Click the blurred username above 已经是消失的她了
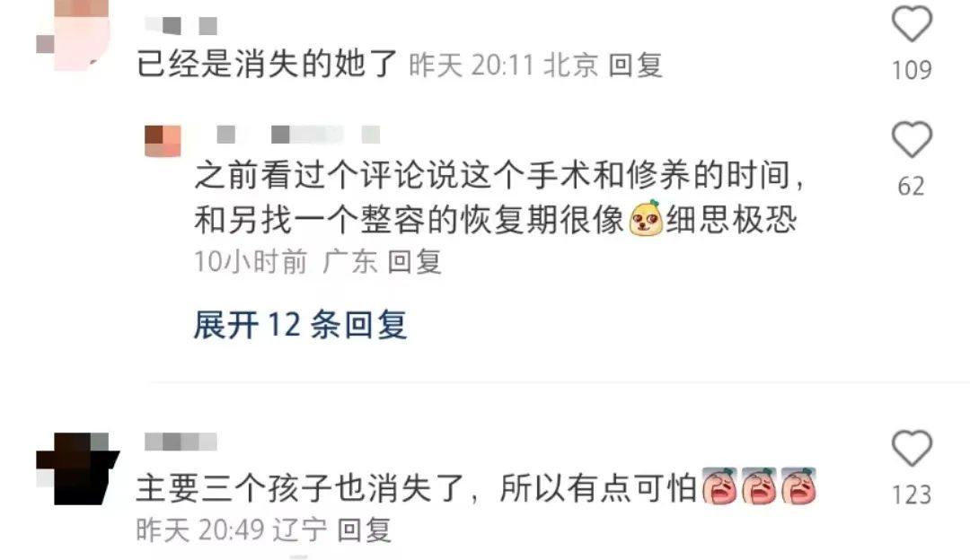This screenshot has width=970, height=560. [181, 25]
